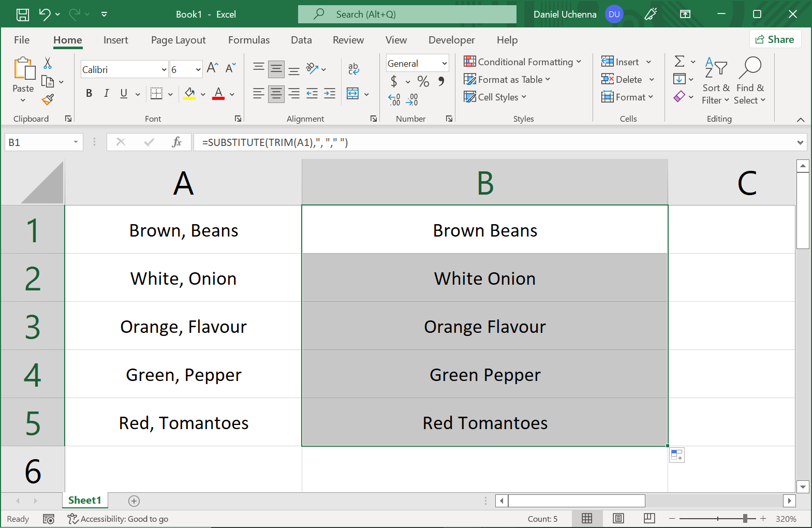Open the Conditional Formatting dropdown
The height and width of the screenshot is (528, 812).
[523, 62]
